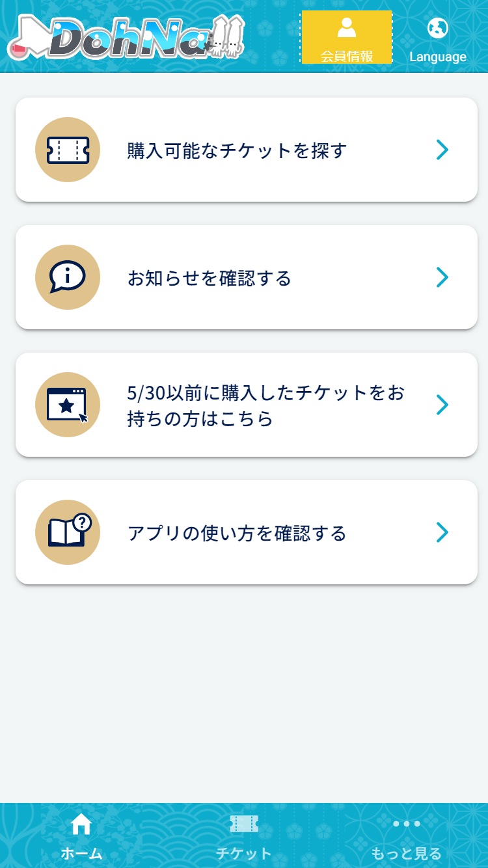
Task: Tap the DohNa logo in header
Action: coord(126,37)
